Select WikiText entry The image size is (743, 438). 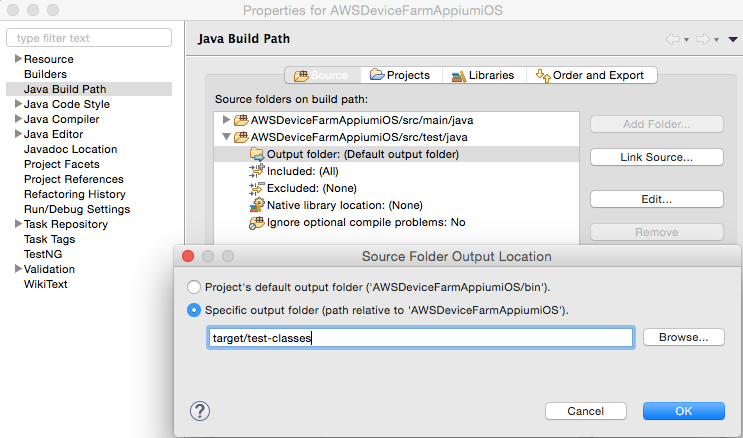(x=46, y=284)
